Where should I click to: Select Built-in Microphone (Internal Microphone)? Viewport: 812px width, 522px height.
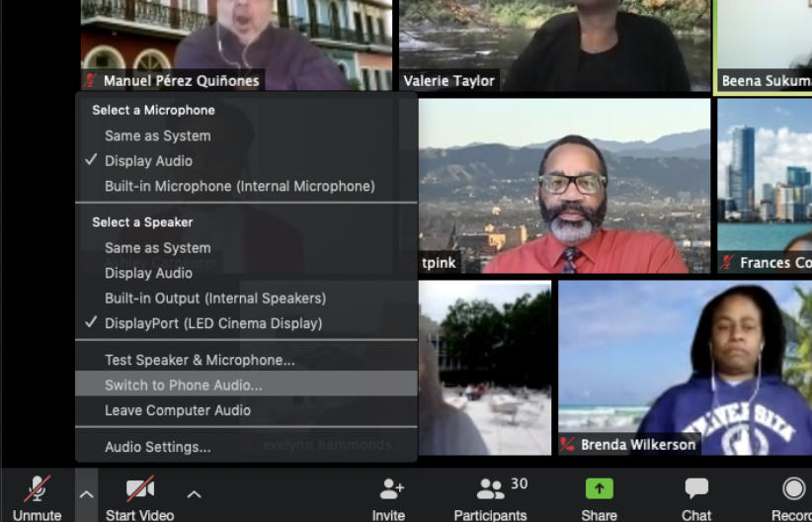tap(246, 186)
